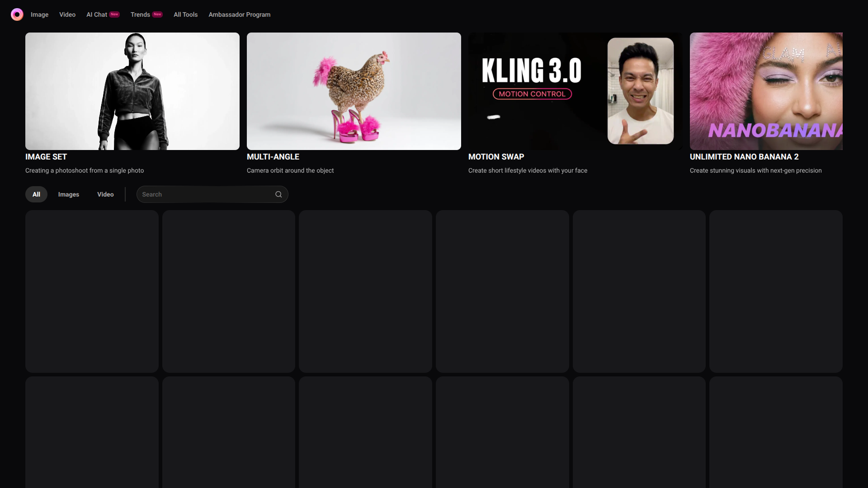Click the search magnifier icon
The image size is (868, 488).
coord(278,194)
